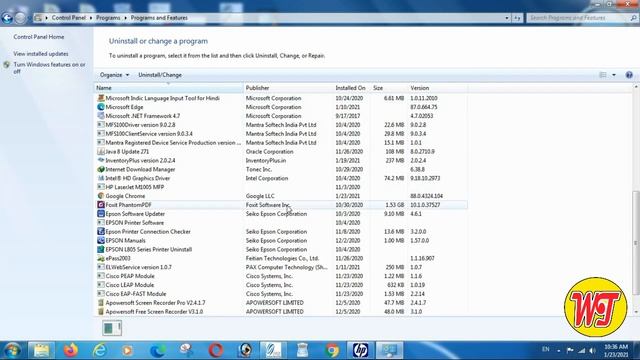
Task: Click Programs in the address breadcrumb
Action: coord(108,18)
